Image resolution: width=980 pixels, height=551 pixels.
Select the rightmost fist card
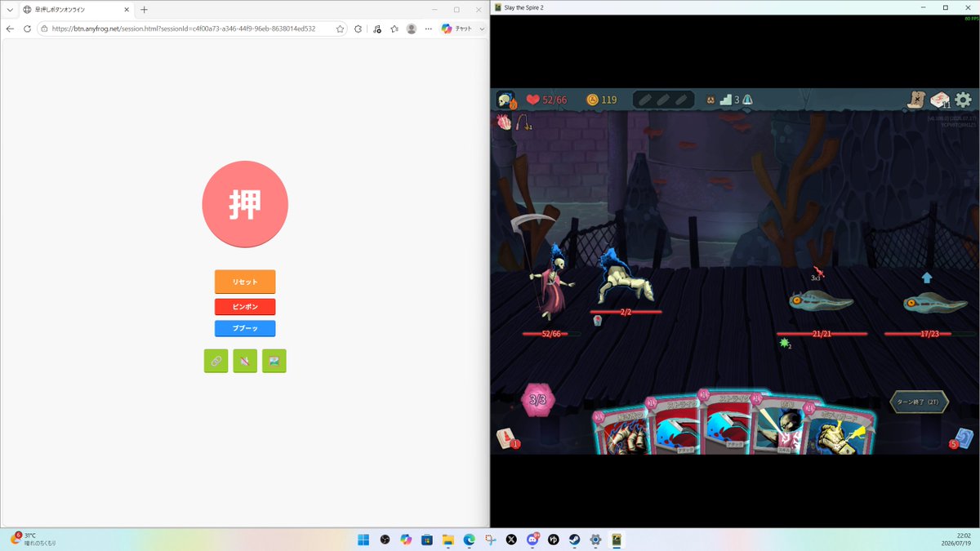(840, 429)
